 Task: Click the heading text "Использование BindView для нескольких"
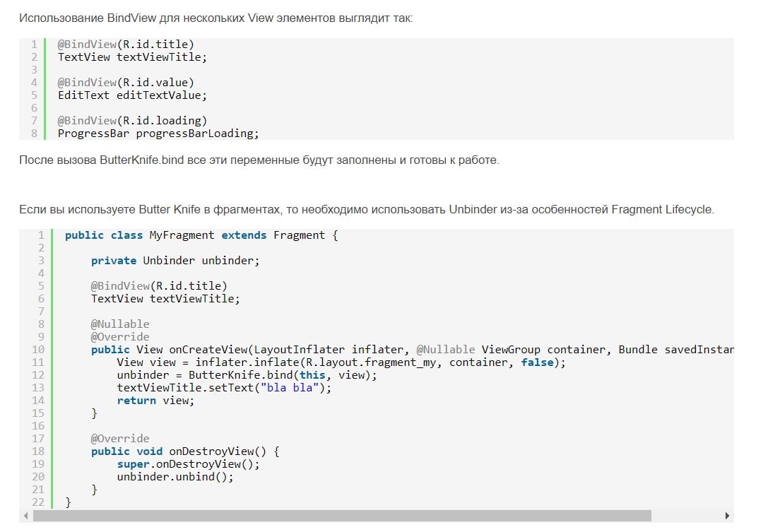pos(216,18)
